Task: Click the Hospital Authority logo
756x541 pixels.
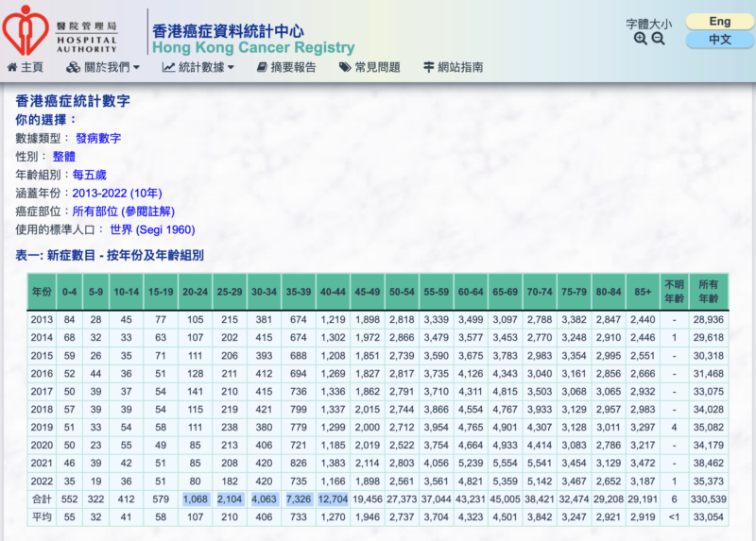Action: point(60,30)
